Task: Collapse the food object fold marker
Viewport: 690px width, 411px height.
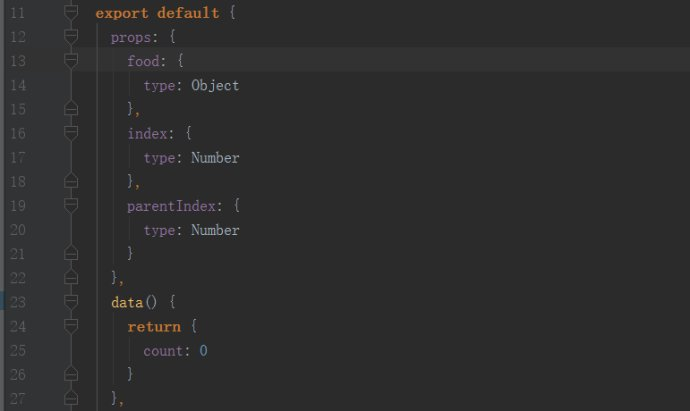Action: pos(70,61)
